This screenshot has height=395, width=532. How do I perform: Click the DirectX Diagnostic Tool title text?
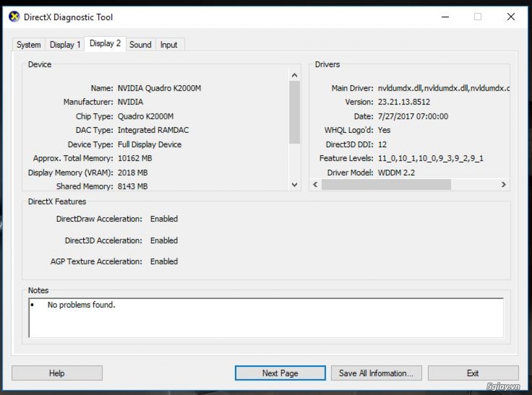click(68, 17)
